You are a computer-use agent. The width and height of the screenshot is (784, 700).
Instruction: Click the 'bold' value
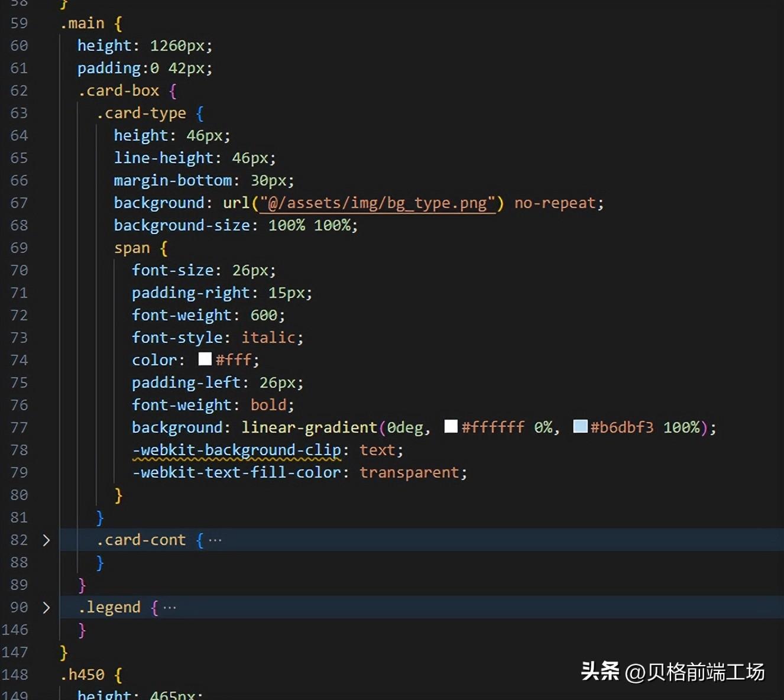[268, 405]
